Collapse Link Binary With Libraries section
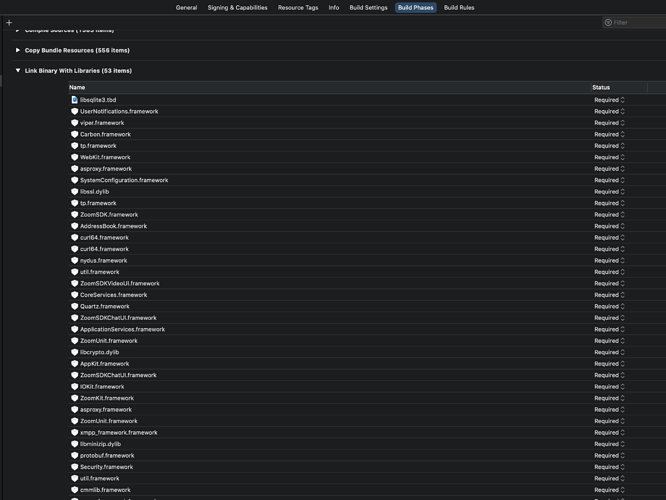The image size is (666, 500). (x=18, y=71)
